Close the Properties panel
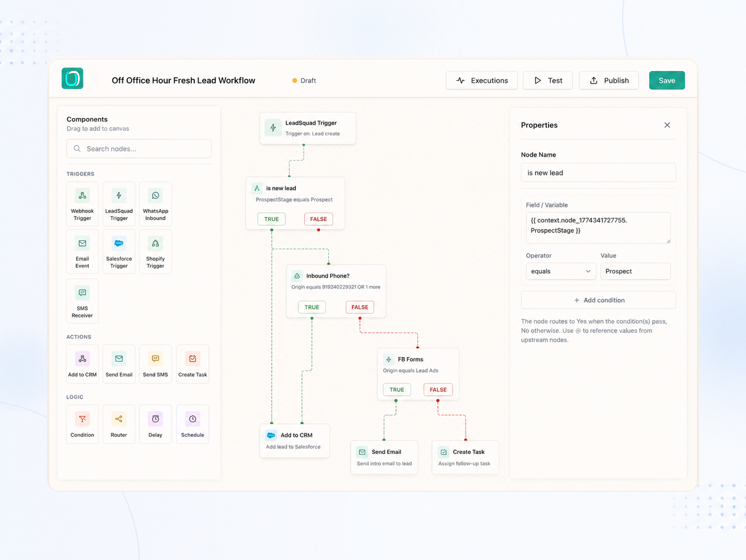746x560 pixels. click(667, 125)
